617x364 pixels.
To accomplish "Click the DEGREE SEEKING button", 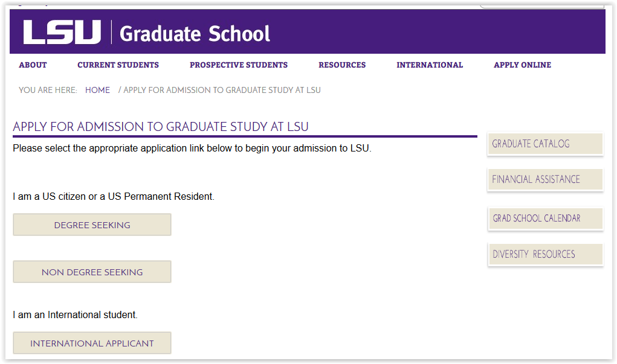I will pos(92,225).
